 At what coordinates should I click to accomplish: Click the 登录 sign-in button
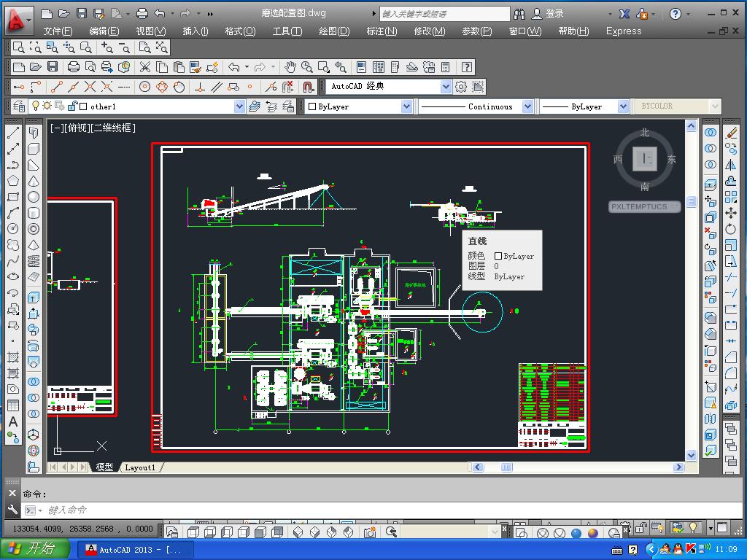pos(554,14)
